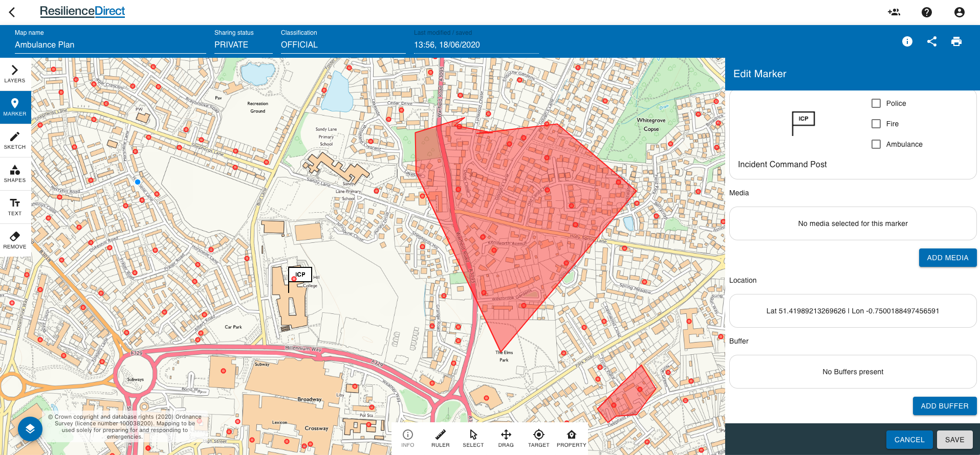Open the ResilienceDirect home link
The height and width of the screenshot is (455, 980).
(x=82, y=11)
